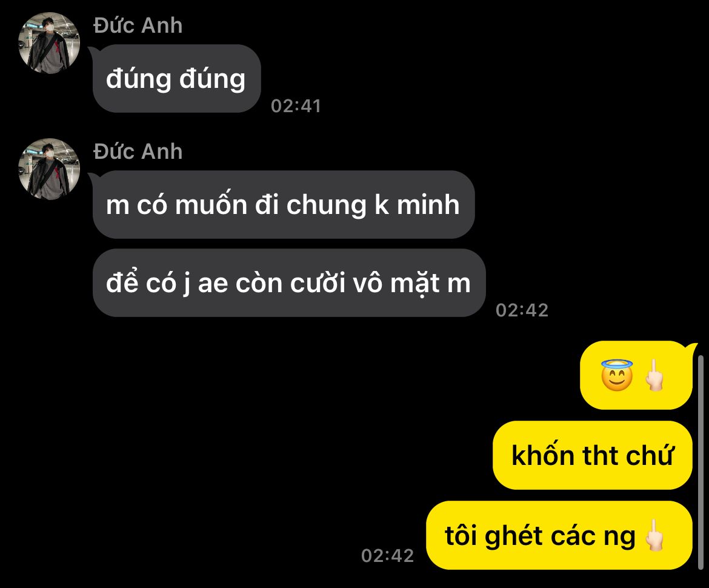Tap the hand emoji after "tôi ghét các ng"
The height and width of the screenshot is (588, 709).
[x=654, y=535]
